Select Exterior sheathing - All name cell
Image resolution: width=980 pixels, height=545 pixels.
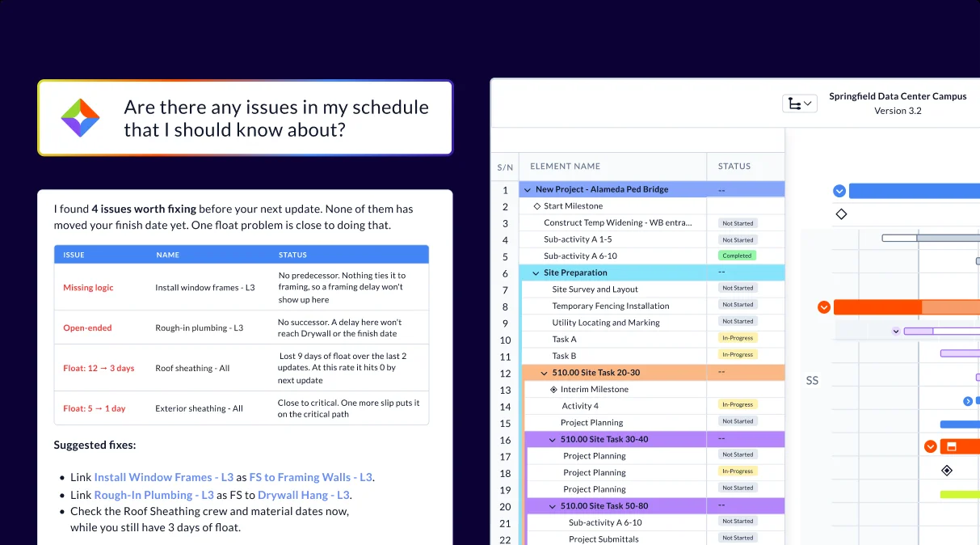(x=199, y=409)
